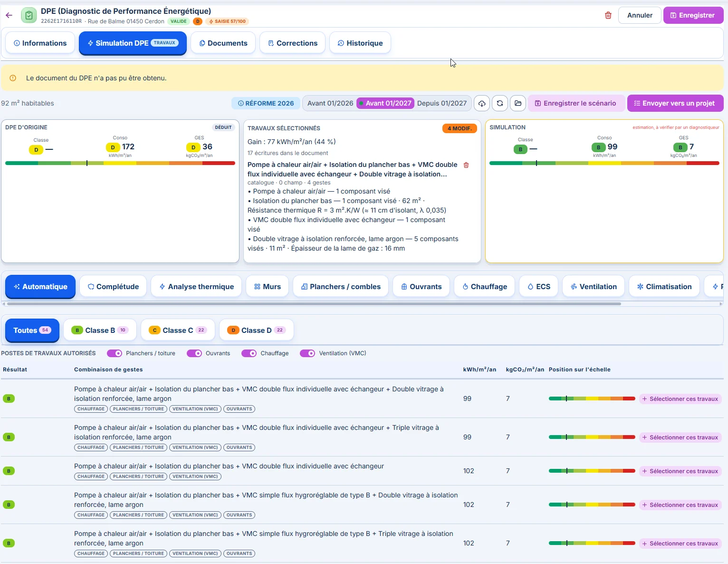Click Envoyer vers un projet

(675, 103)
